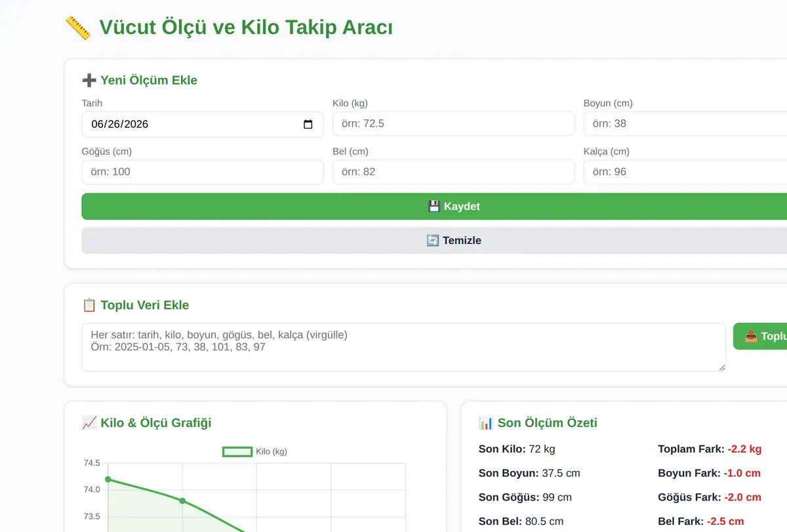This screenshot has height=532, width=787.
Task: Click the bar chart icon beside Son Ölçüm Özeti
Action: pos(486,423)
